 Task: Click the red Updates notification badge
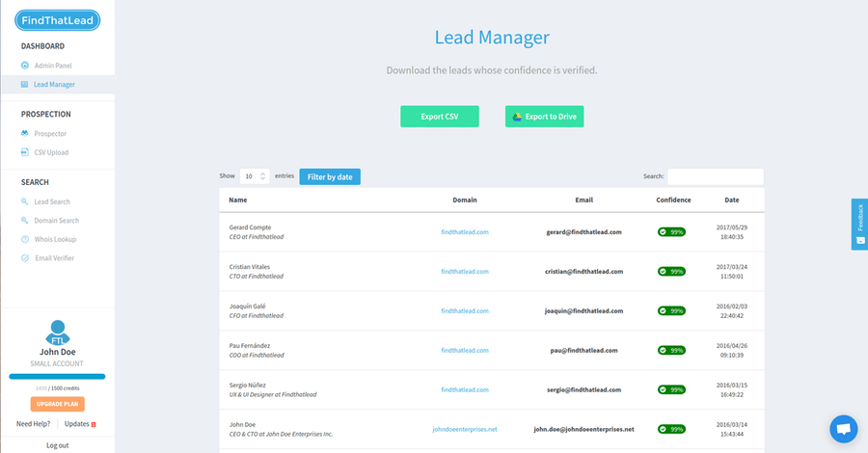[94, 425]
